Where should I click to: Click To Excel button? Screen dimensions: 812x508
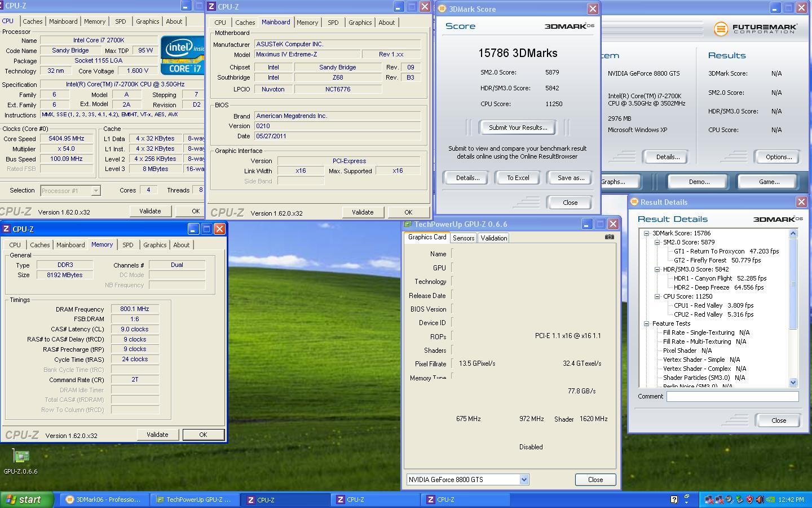(x=518, y=178)
